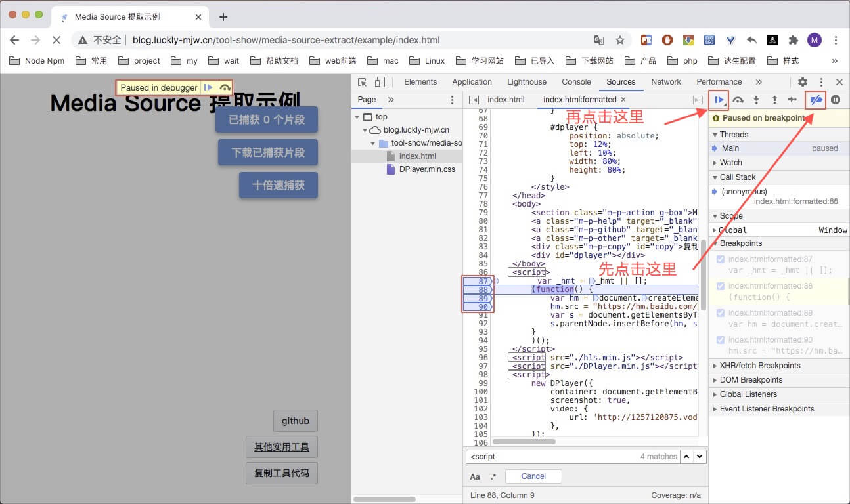850x504 pixels.
Task: Close index.html:formatted tab
Action: 623,100
